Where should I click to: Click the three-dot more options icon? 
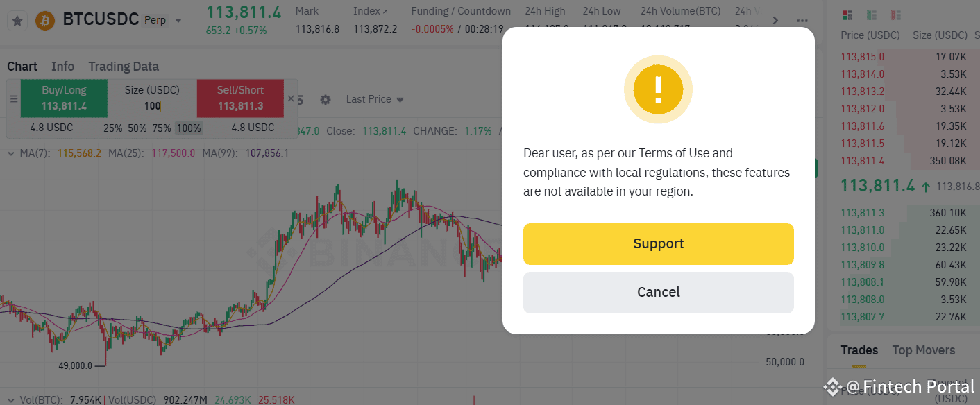coord(802,21)
